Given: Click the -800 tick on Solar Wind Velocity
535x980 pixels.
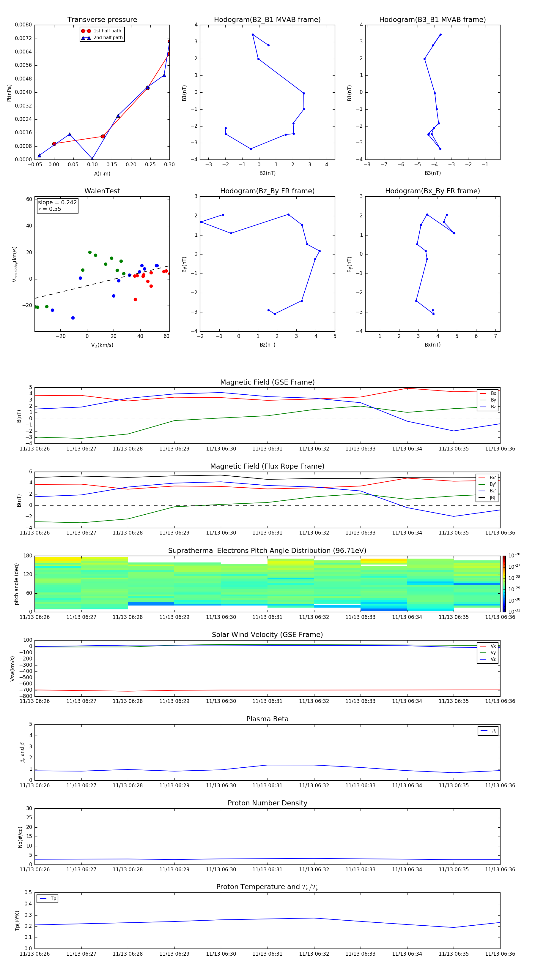Looking at the screenshot, I should click(x=25, y=696).
